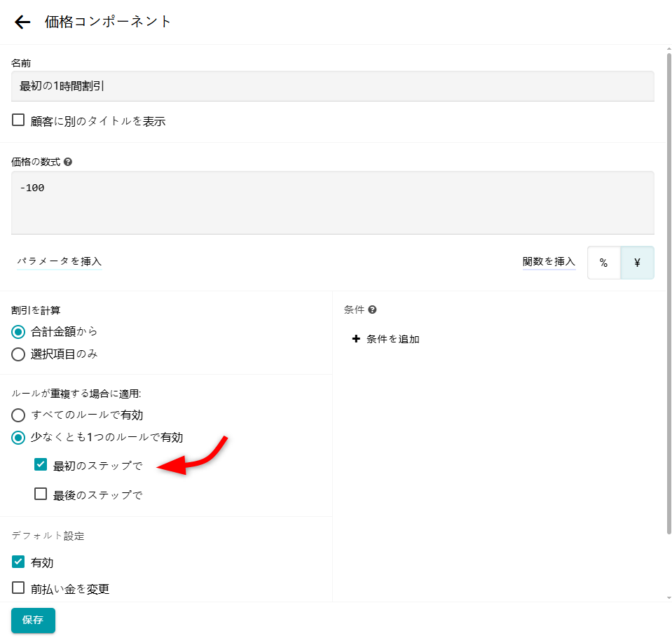Image resolution: width=672 pixels, height=638 pixels.
Task: Focus the 名前 field containing 最初の1時間割引
Action: pyautogui.click(x=333, y=86)
